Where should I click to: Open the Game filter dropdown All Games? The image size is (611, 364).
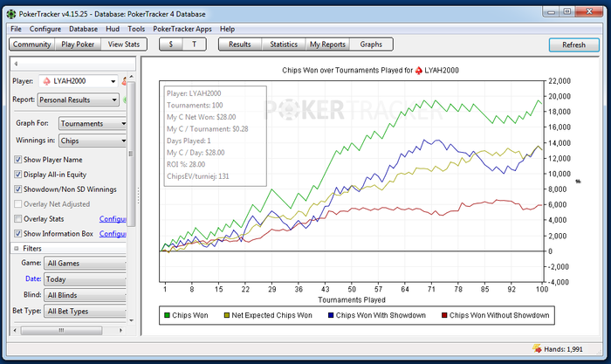(x=86, y=264)
